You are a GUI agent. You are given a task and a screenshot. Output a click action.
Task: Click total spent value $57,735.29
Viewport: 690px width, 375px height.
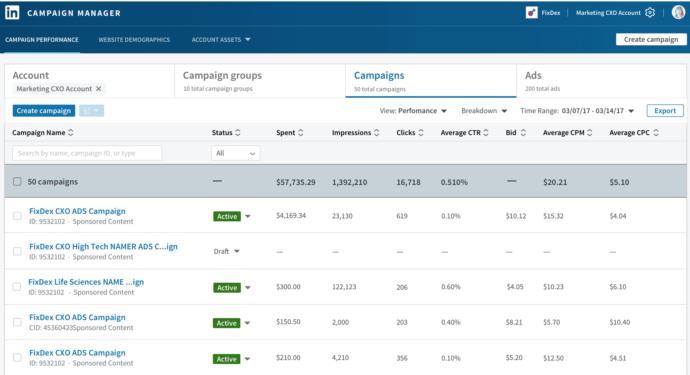tap(296, 182)
